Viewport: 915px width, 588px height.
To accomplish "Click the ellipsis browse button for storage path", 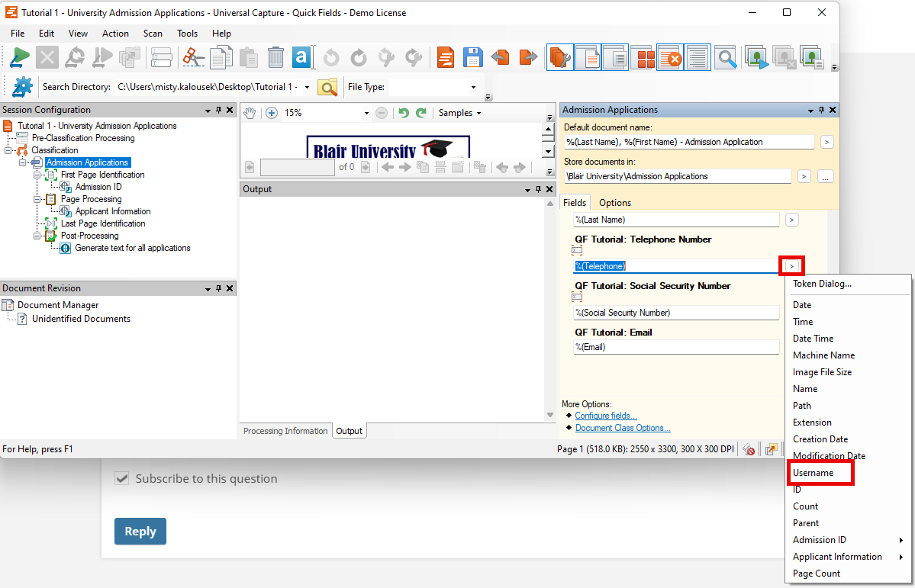I will 825,176.
